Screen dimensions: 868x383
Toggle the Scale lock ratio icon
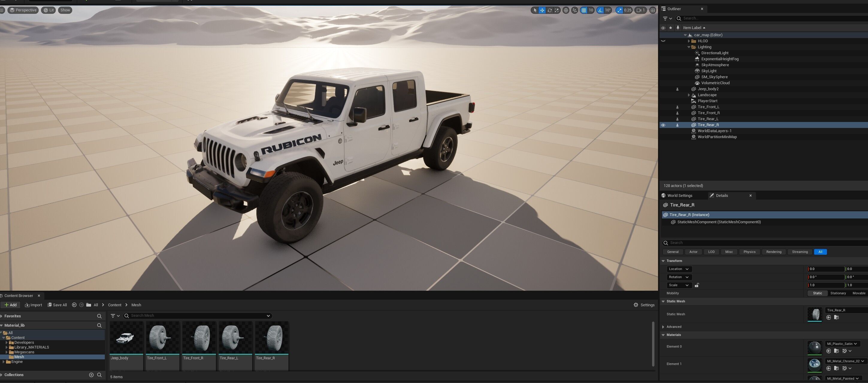[697, 285]
